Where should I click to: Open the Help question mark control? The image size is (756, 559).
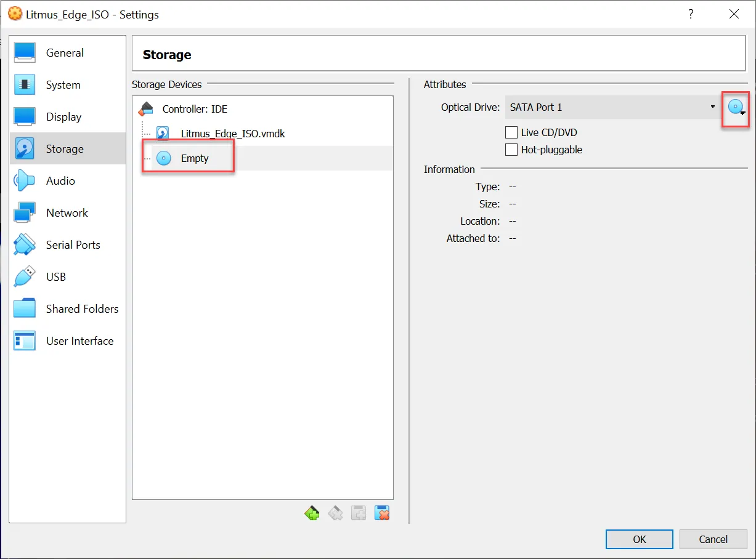pos(691,14)
